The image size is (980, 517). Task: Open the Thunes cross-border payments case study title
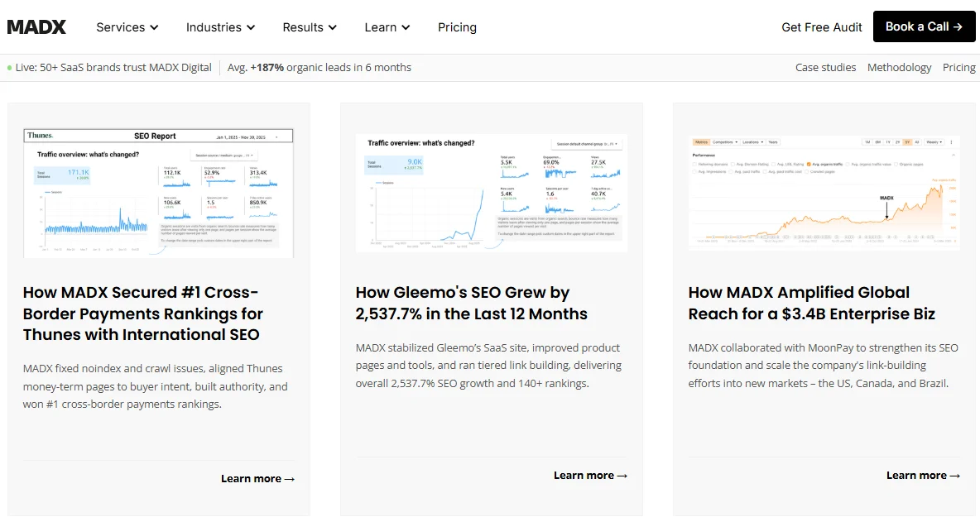[x=143, y=314]
